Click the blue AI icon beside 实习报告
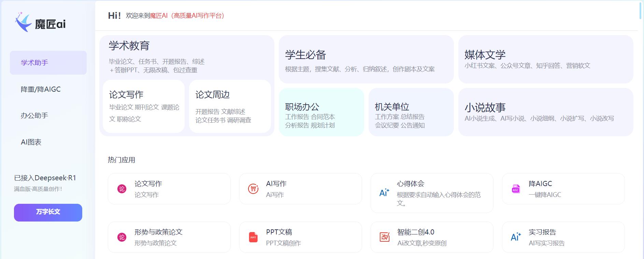The width and height of the screenshot is (644, 259). (516, 237)
